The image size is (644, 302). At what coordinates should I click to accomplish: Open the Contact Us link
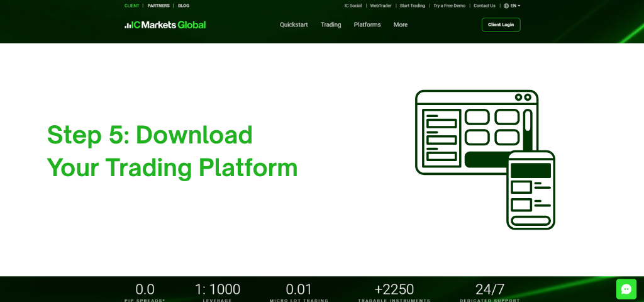(484, 6)
